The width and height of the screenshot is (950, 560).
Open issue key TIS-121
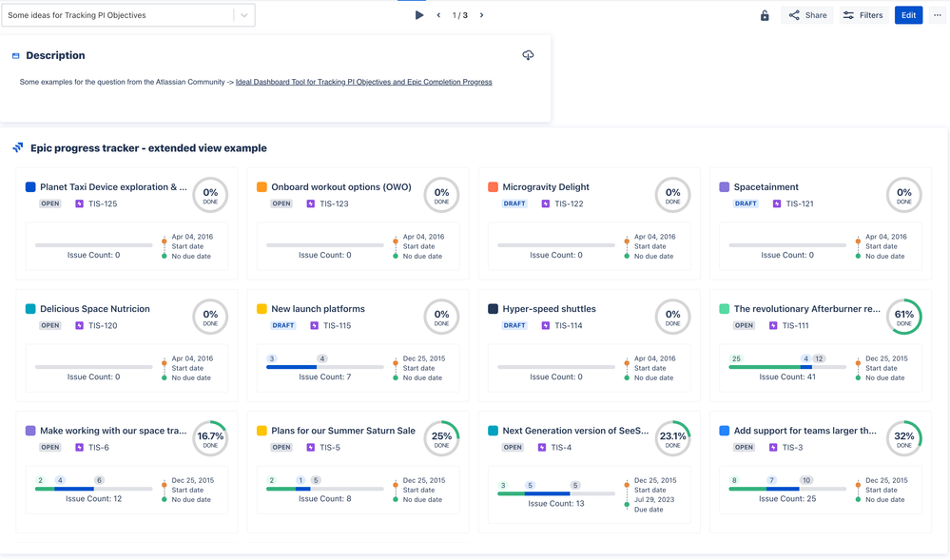tap(800, 203)
